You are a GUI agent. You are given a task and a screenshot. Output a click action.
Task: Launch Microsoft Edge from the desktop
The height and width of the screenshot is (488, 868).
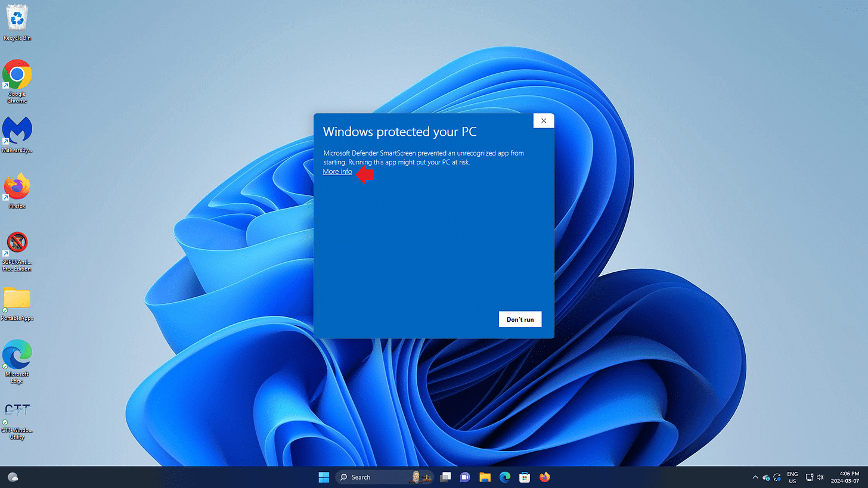click(17, 353)
